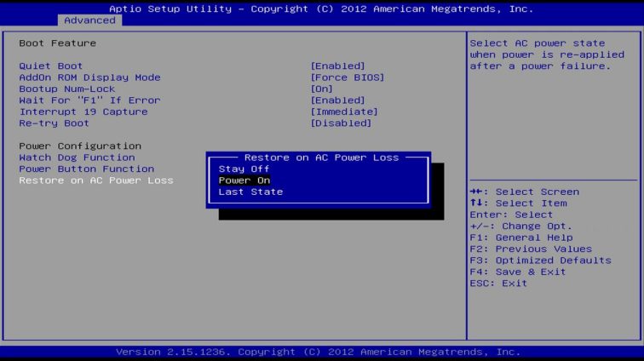The width and height of the screenshot is (644, 361).
Task: Open Interrupt 19 Capture [Immediate] value
Action: tap(343, 112)
